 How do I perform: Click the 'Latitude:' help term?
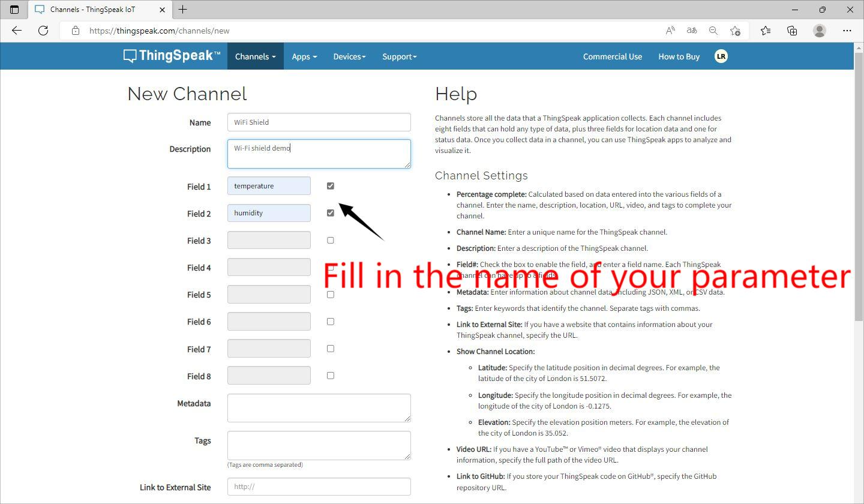pos(493,368)
